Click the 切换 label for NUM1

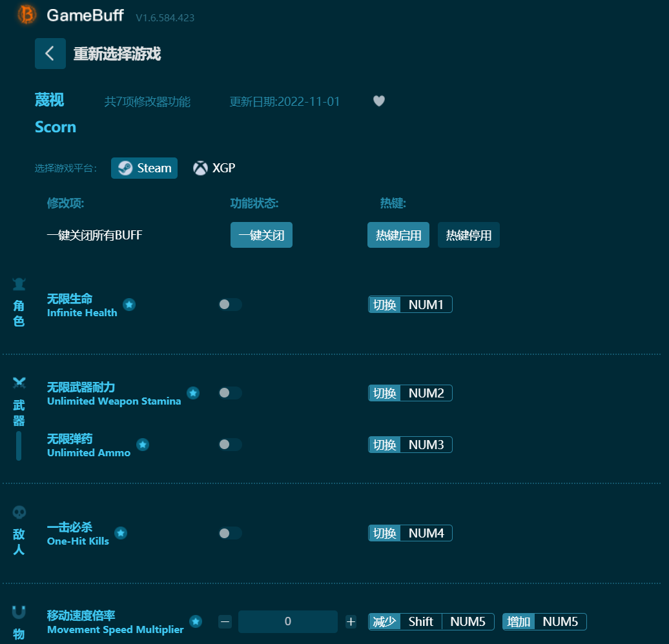pos(384,305)
